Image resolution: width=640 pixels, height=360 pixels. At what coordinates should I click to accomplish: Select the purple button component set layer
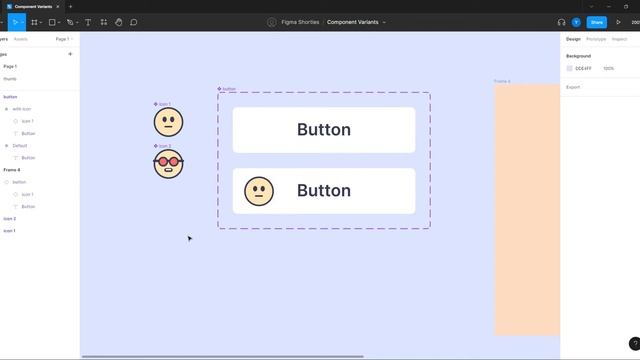pos(10,97)
